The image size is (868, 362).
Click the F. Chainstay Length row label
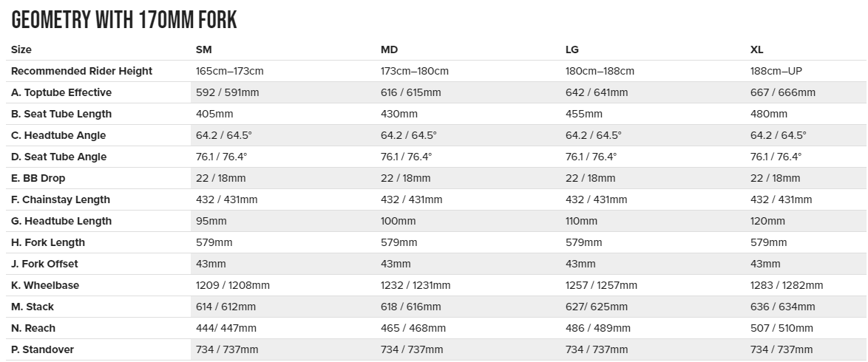(x=61, y=199)
